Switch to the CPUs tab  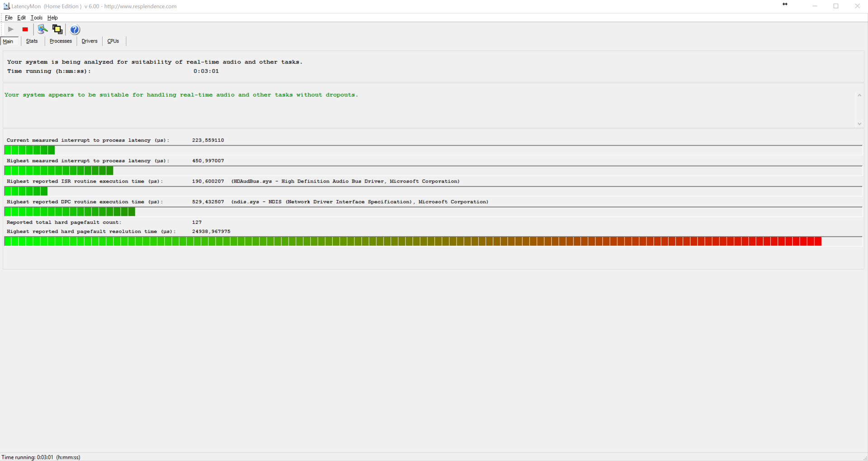[x=113, y=41]
